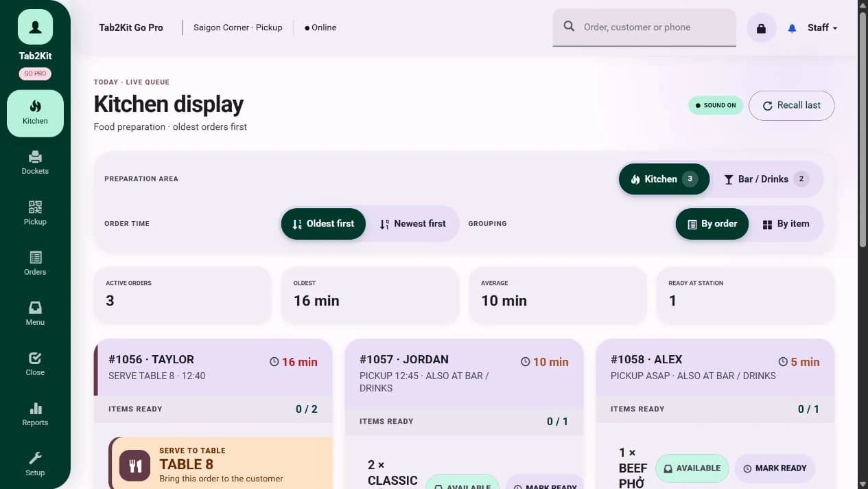868x489 pixels.
Task: Group tickets By item
Action: point(786,224)
